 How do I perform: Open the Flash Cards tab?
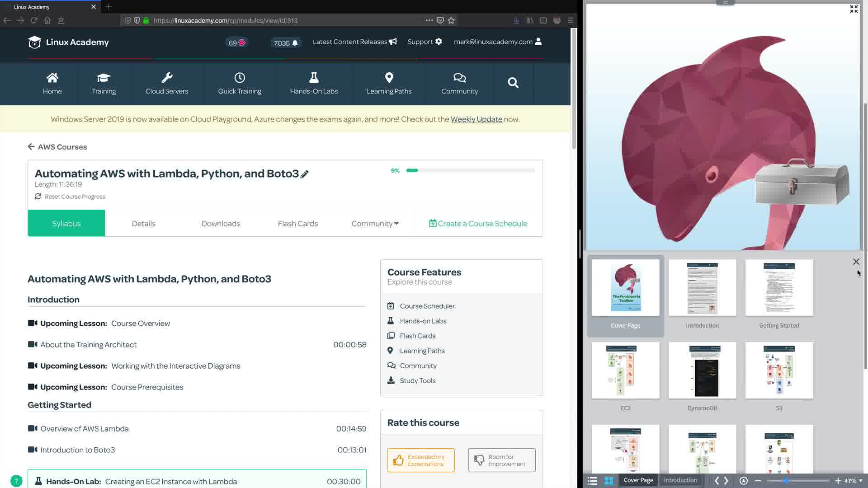coord(297,224)
